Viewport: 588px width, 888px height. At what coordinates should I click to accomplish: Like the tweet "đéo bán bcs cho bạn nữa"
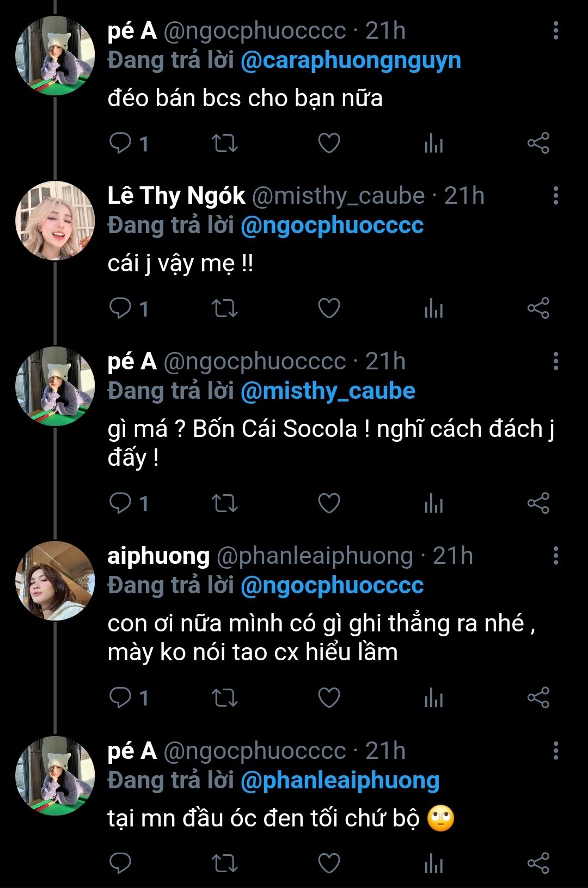pyautogui.click(x=329, y=143)
